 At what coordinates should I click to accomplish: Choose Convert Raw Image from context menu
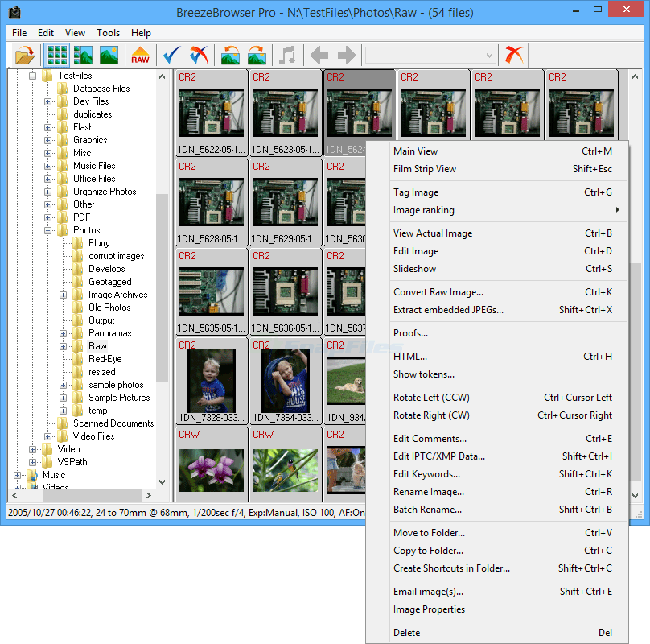pyautogui.click(x=438, y=292)
